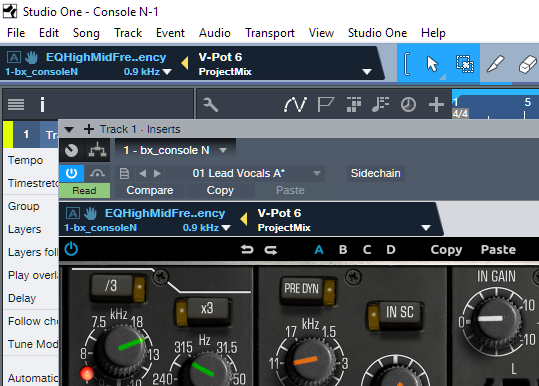The width and height of the screenshot is (539, 386).
Task: Load previous preset arrow
Action: 143,173
